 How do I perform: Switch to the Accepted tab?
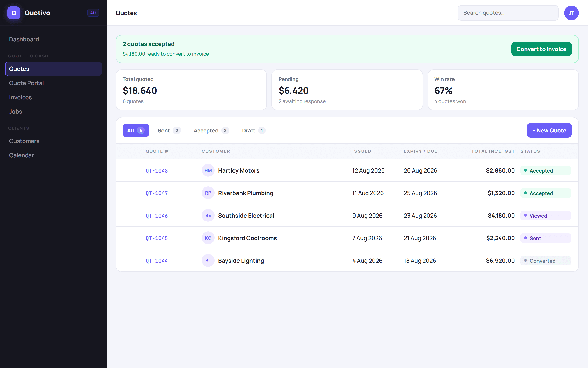[211, 130]
